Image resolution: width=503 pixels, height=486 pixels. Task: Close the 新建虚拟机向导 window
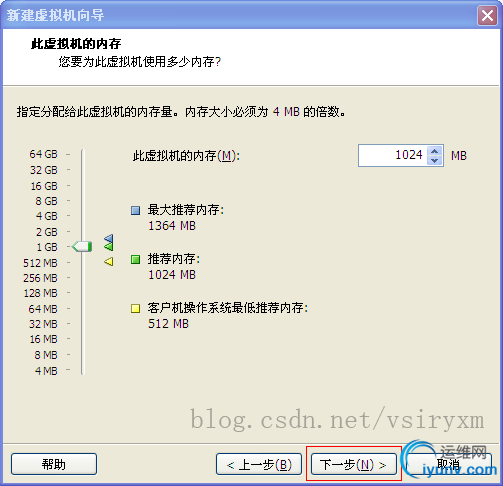pyautogui.click(x=487, y=15)
